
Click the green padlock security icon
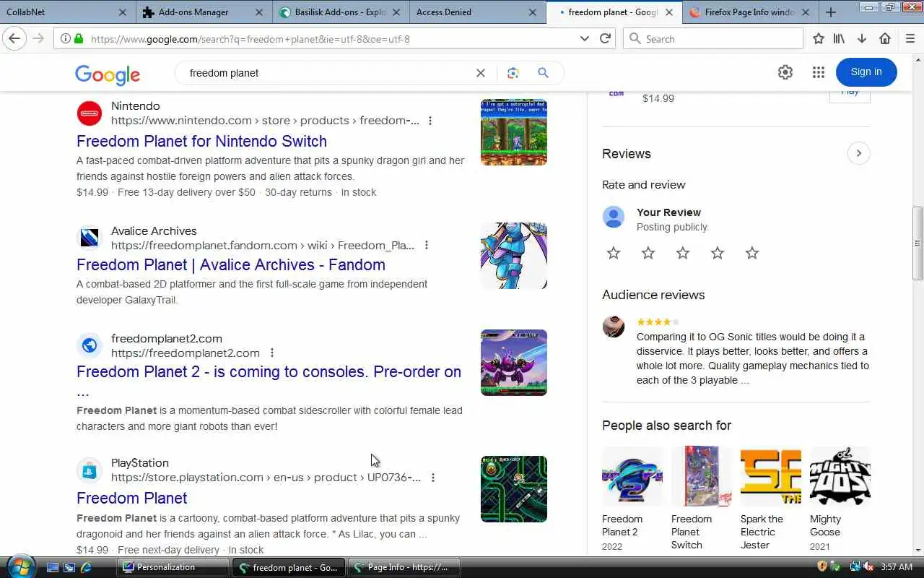pos(79,39)
